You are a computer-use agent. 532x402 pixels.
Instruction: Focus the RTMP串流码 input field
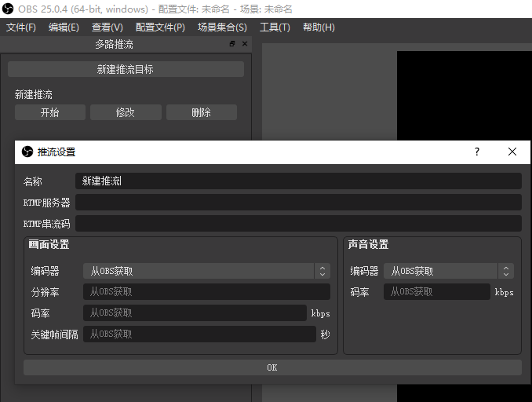coord(298,224)
